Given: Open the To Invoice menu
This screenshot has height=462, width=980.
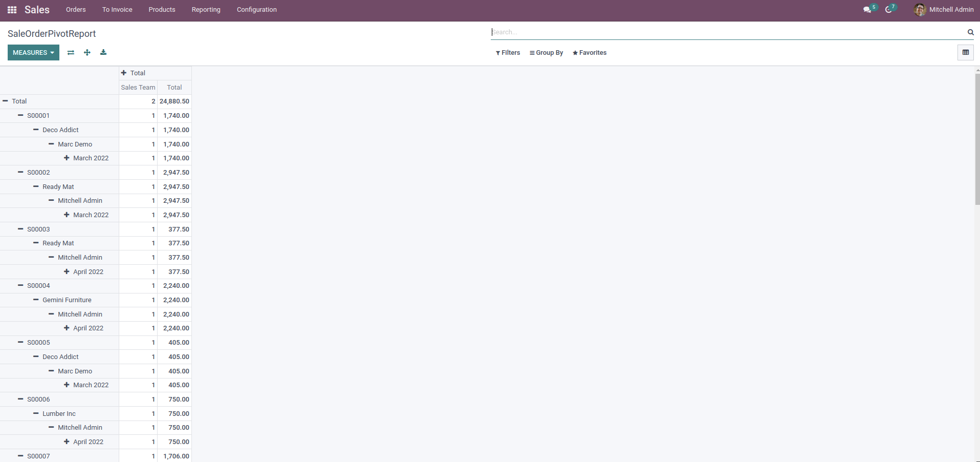Looking at the screenshot, I should click(x=117, y=10).
